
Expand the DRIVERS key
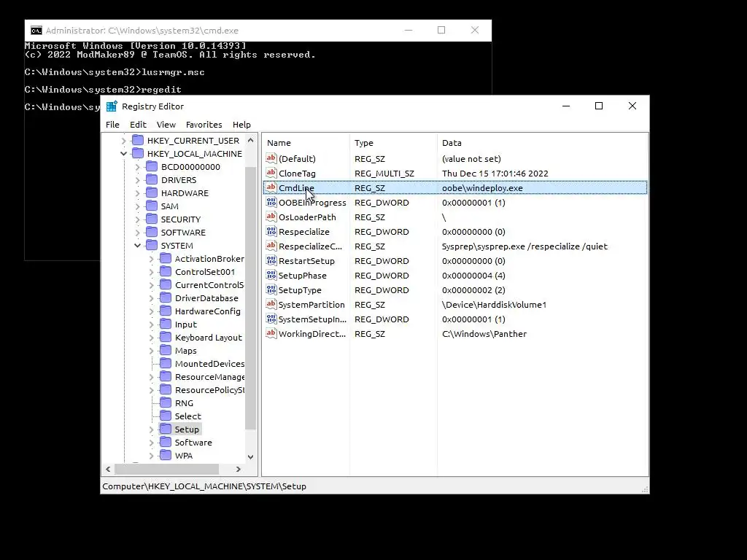138,181
